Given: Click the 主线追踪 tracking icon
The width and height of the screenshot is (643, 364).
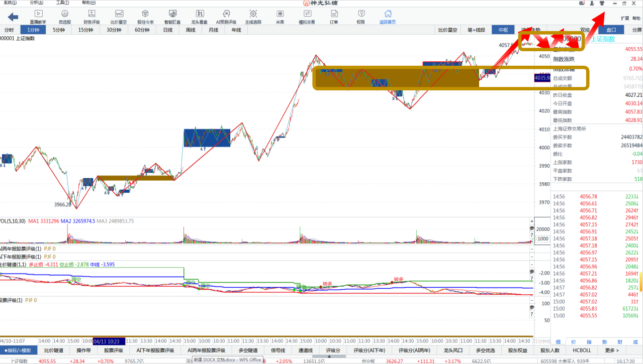Looking at the screenshot, I should (x=253, y=17).
